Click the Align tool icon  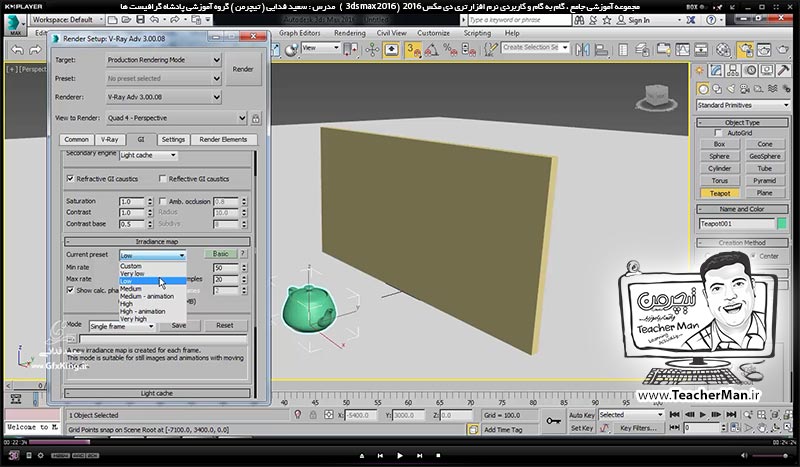point(602,50)
